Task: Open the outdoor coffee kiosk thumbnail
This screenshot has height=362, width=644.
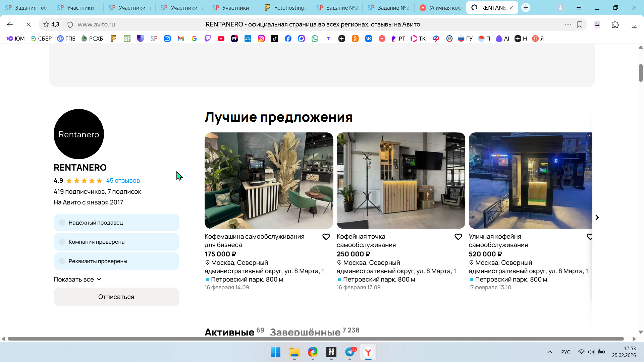Action: click(x=530, y=181)
